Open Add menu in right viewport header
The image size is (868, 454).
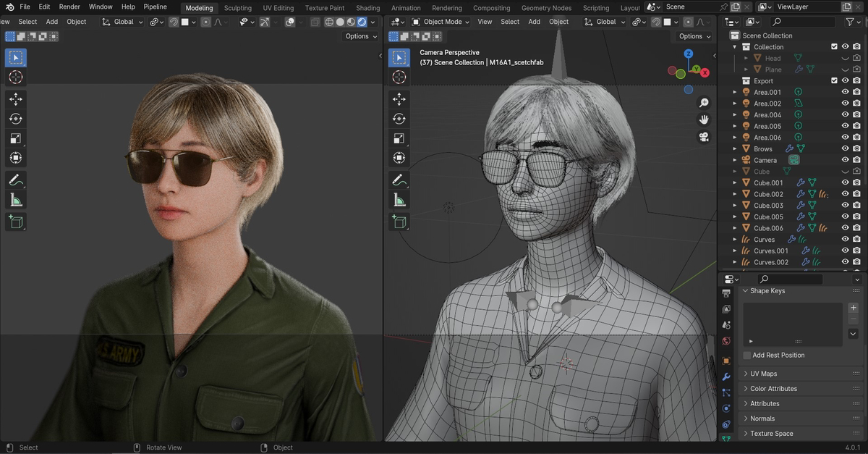[535, 22]
